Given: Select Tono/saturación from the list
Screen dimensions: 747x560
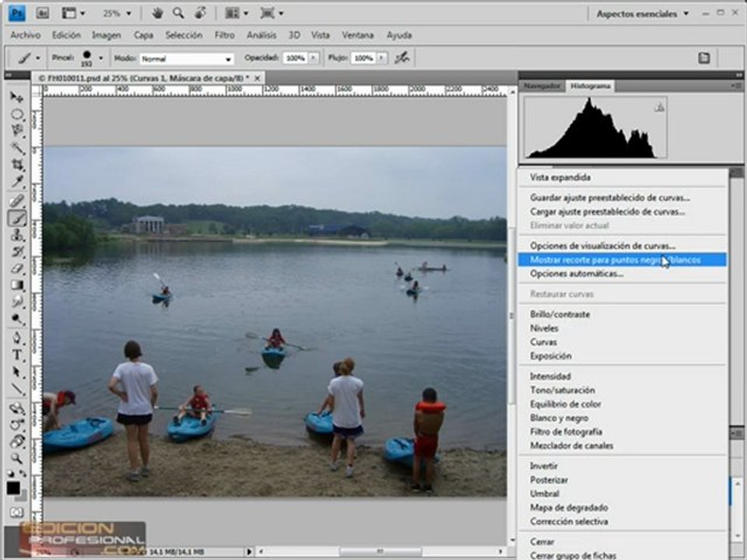Looking at the screenshot, I should (562, 390).
